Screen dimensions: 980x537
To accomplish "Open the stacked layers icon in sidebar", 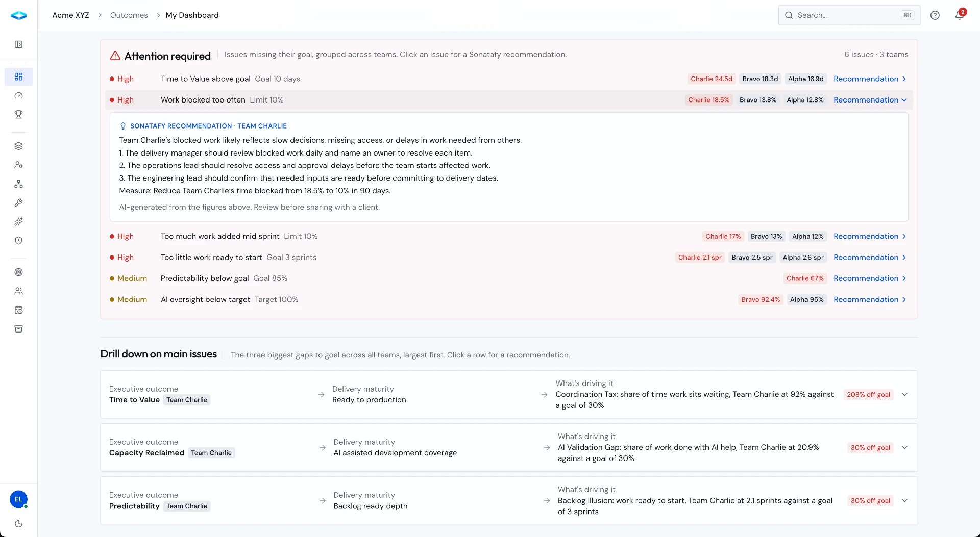I will (x=18, y=146).
